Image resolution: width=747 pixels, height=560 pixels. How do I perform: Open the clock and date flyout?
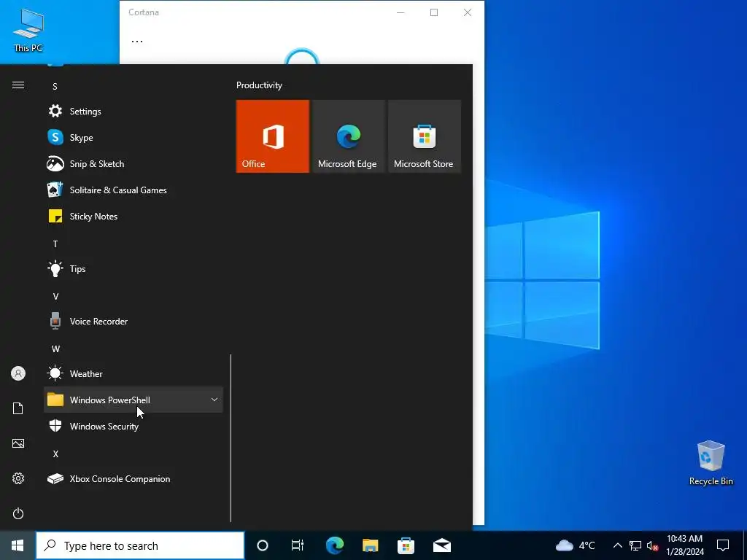[684, 545]
